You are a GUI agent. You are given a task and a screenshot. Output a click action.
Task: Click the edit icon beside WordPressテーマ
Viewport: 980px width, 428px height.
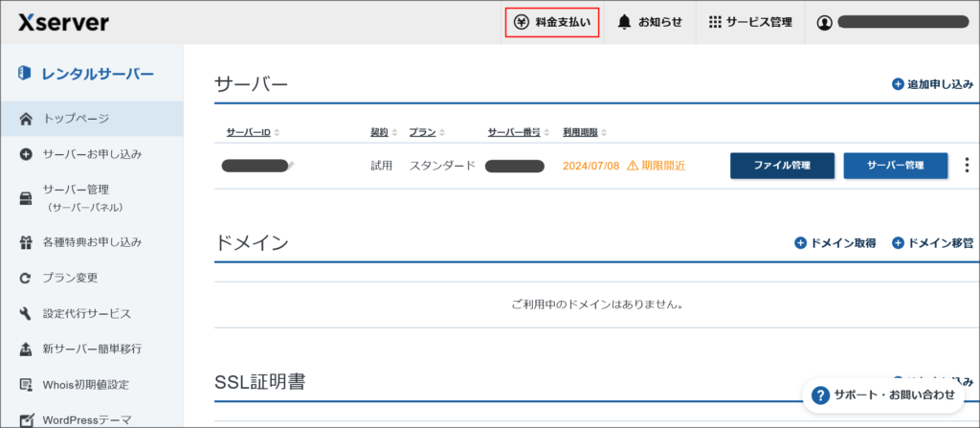26,419
